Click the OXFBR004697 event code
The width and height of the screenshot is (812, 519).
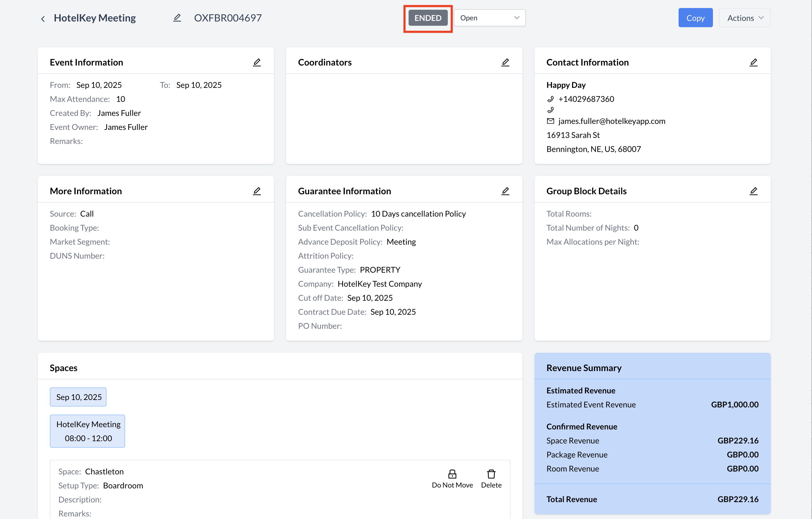pyautogui.click(x=228, y=18)
